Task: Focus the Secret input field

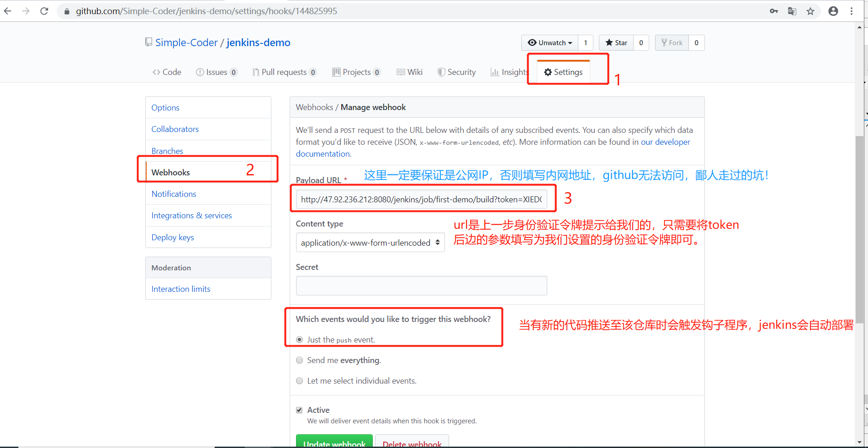Action: coord(421,285)
